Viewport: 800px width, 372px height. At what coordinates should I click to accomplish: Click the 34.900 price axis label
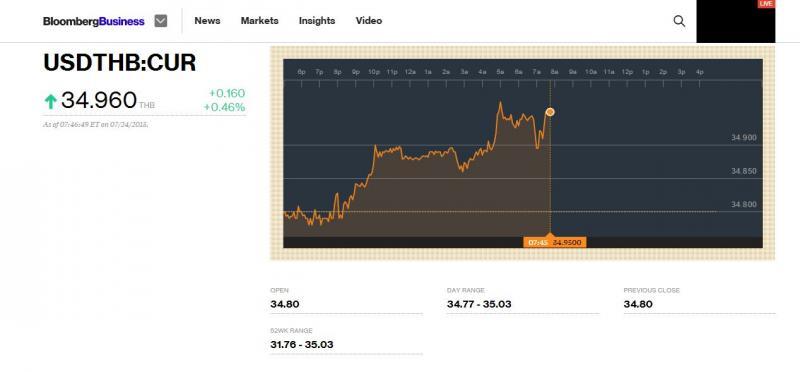743,137
